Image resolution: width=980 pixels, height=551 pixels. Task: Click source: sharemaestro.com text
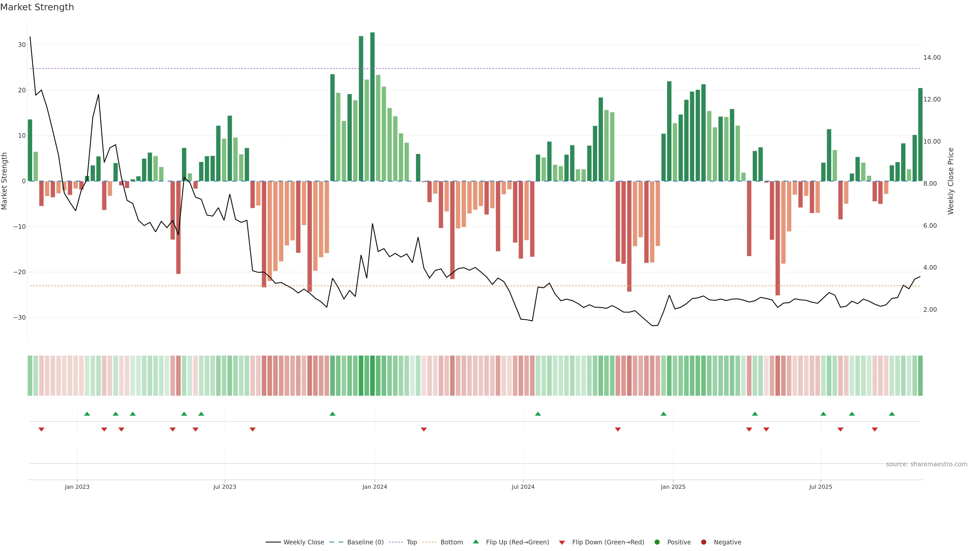pos(926,464)
